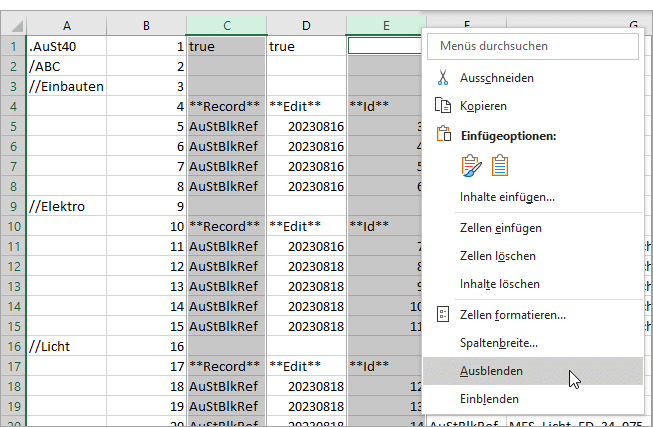This screenshot has height=427, width=653.
Task: Click cell B3 containing 3
Action: click(146, 86)
